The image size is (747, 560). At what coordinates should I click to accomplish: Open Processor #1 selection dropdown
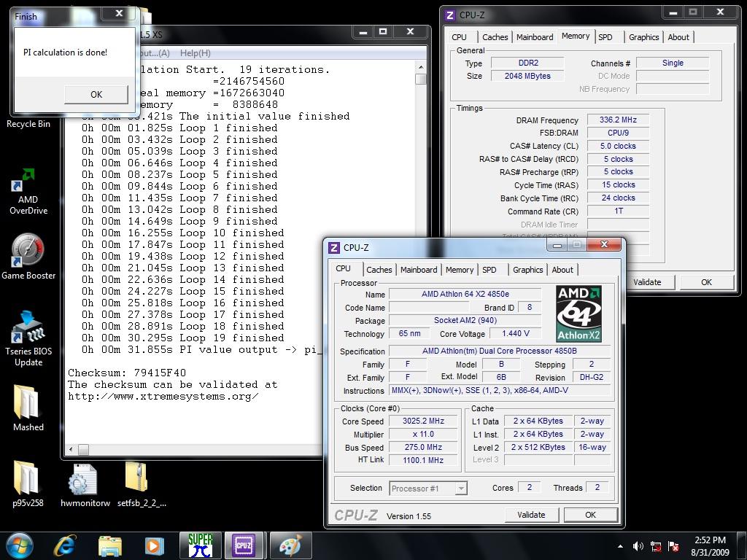tap(428, 488)
